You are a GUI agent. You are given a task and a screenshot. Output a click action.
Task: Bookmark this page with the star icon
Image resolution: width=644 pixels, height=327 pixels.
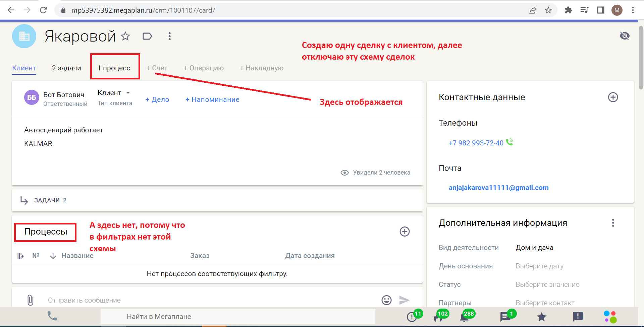pyautogui.click(x=548, y=10)
